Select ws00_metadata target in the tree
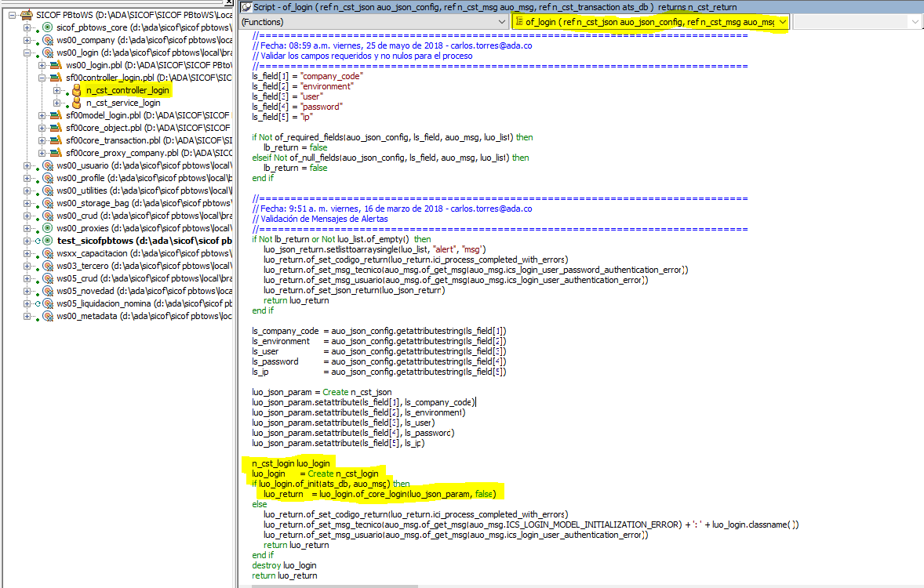Image resolution: width=924 pixels, height=588 pixels. point(86,316)
